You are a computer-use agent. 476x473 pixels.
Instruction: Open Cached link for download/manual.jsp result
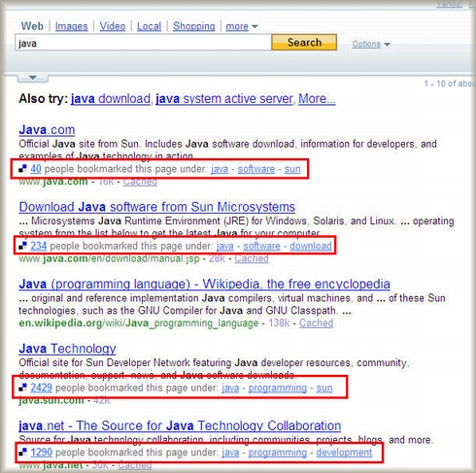(x=252, y=258)
